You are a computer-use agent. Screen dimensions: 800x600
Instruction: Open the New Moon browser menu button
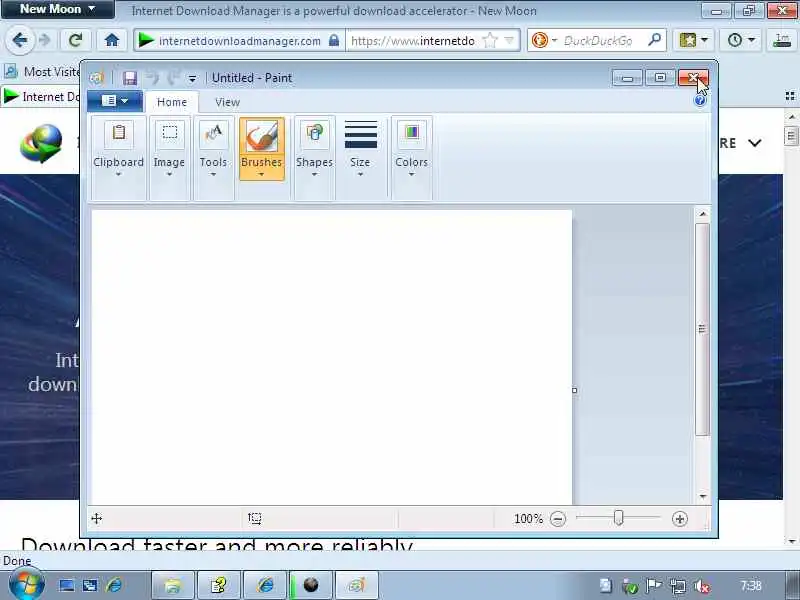tap(57, 9)
